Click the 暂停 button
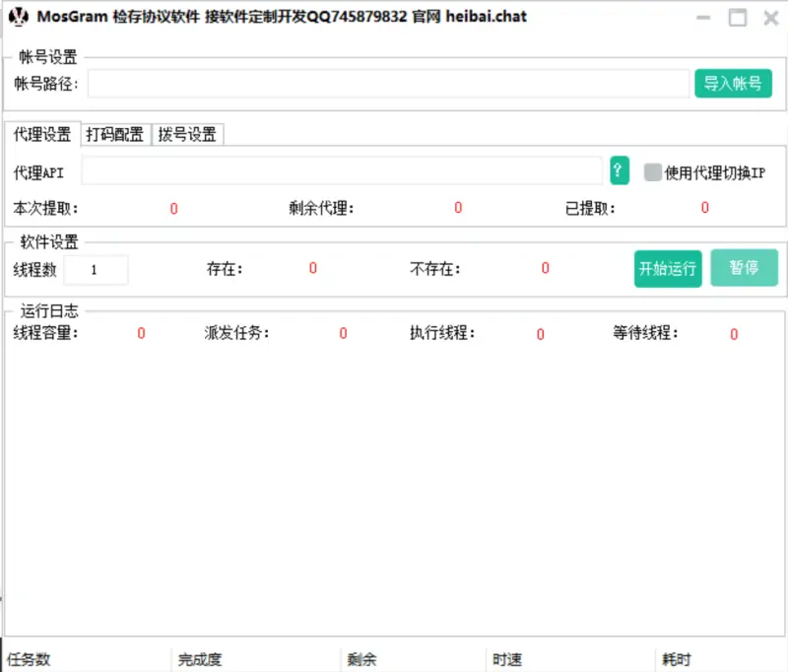This screenshot has width=788, height=672. 744,267
